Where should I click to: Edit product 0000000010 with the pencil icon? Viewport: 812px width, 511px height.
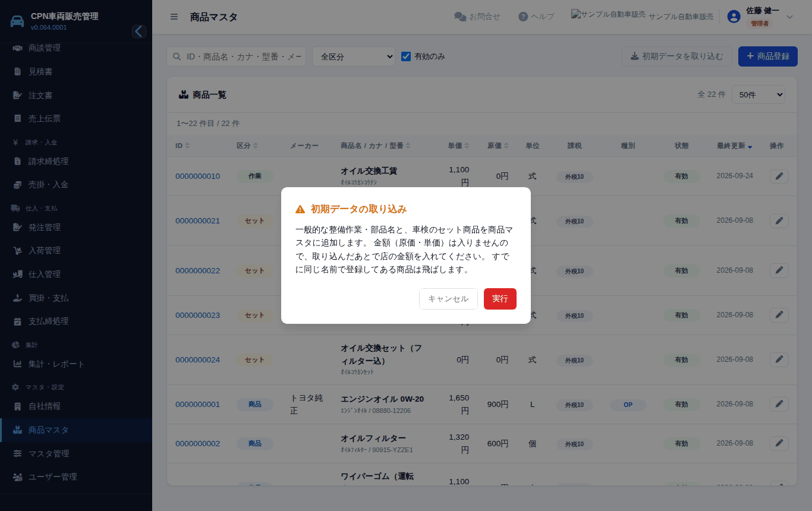coord(779,176)
